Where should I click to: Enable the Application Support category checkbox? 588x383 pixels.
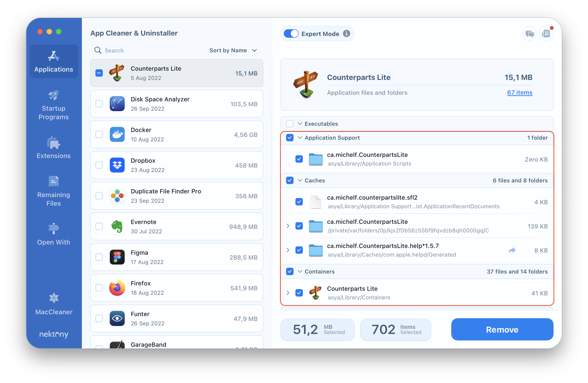290,138
